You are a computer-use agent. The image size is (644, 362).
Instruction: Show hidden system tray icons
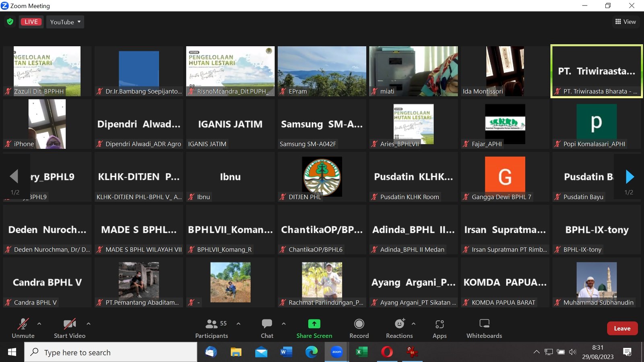click(x=537, y=352)
